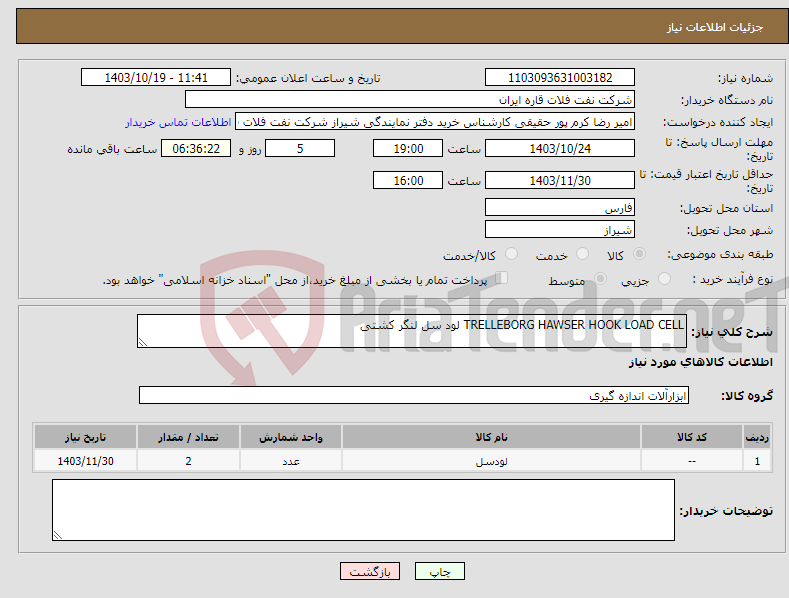
Task: Click the row number 1 cell
Action: (757, 461)
